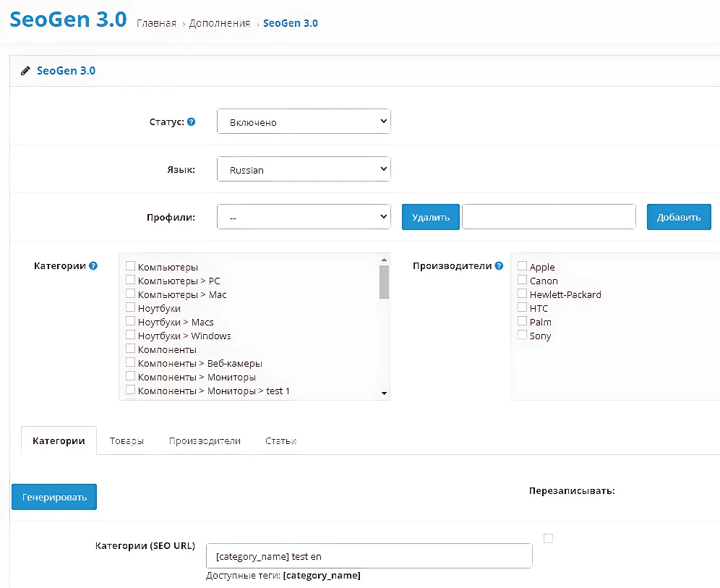Switch to the Товары tab
The image size is (720, 588).
click(127, 441)
